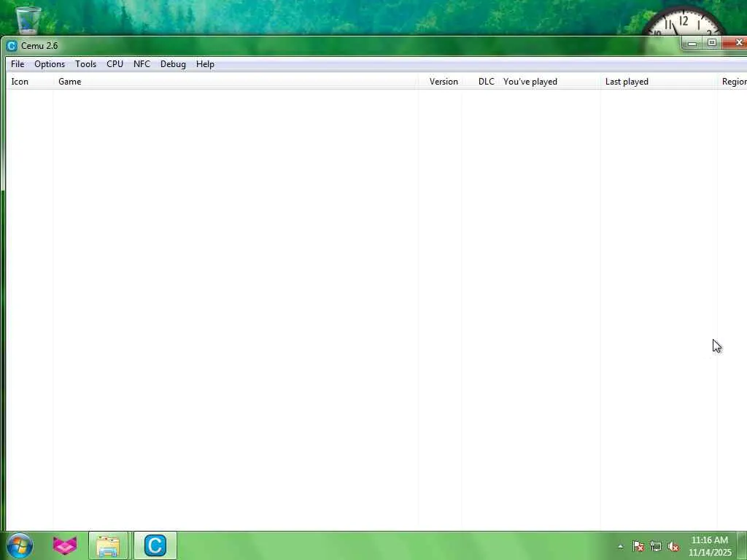Click the network tray icon
This screenshot has width=747, height=560.
[x=656, y=546]
